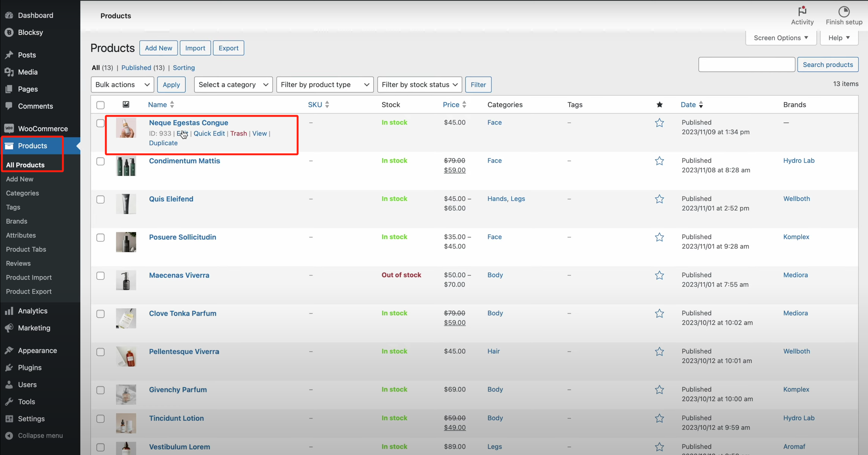868x455 pixels.
Task: Tick the select-all products checkbox
Action: 100,105
